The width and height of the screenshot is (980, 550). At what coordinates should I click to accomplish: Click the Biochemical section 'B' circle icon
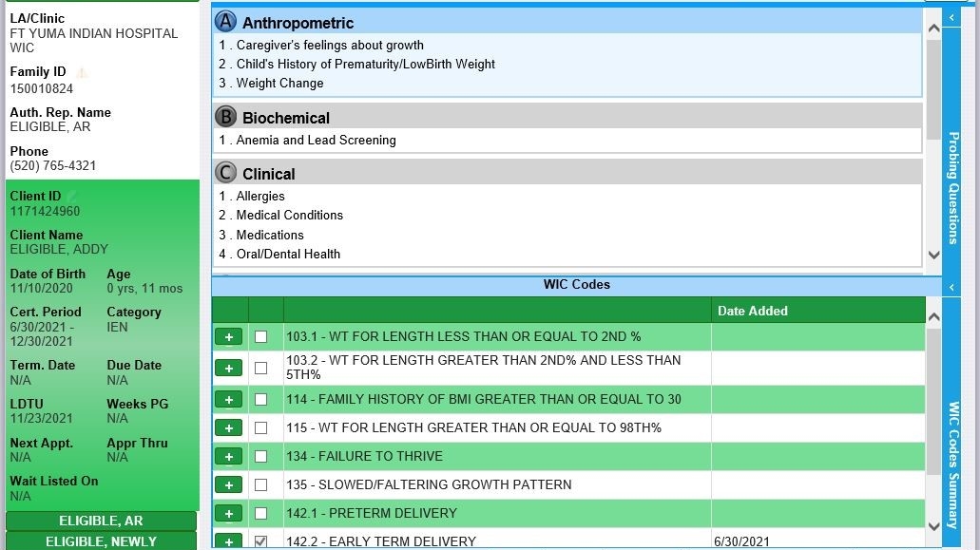click(x=225, y=117)
